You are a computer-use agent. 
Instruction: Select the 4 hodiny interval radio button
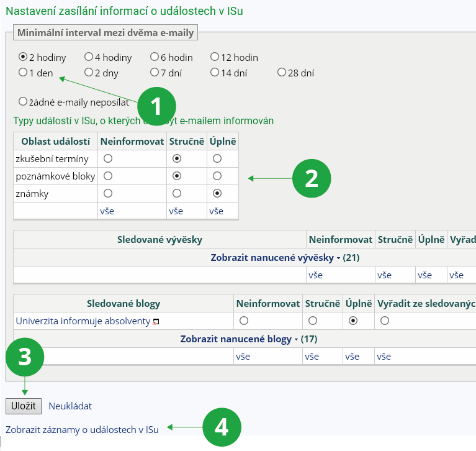89,57
